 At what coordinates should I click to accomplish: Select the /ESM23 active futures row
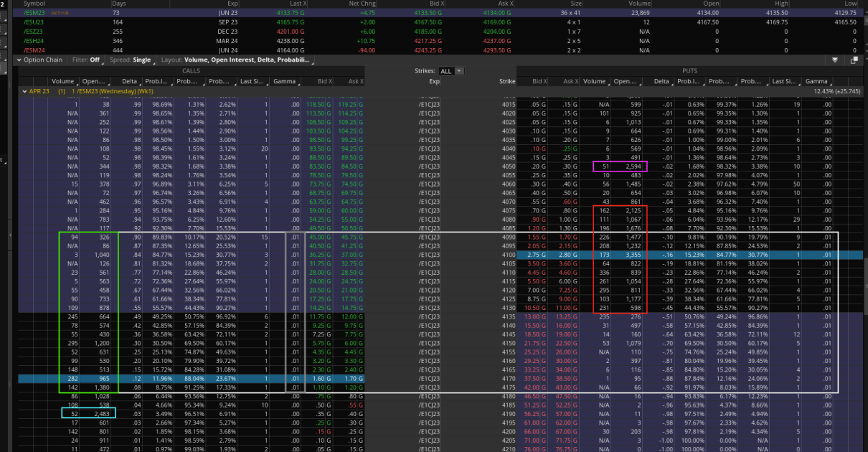439,13
